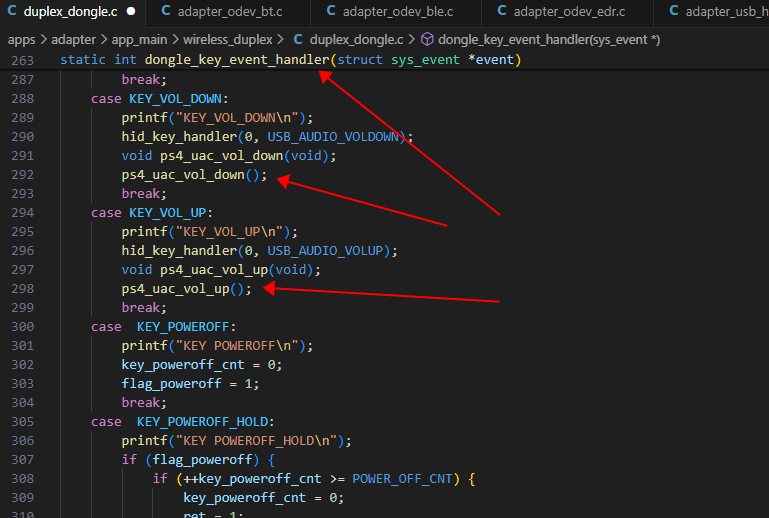Screen dimensions: 769x518
Task: Click printf("KEY POWEROFF\n") on line 301
Action: click(217, 346)
